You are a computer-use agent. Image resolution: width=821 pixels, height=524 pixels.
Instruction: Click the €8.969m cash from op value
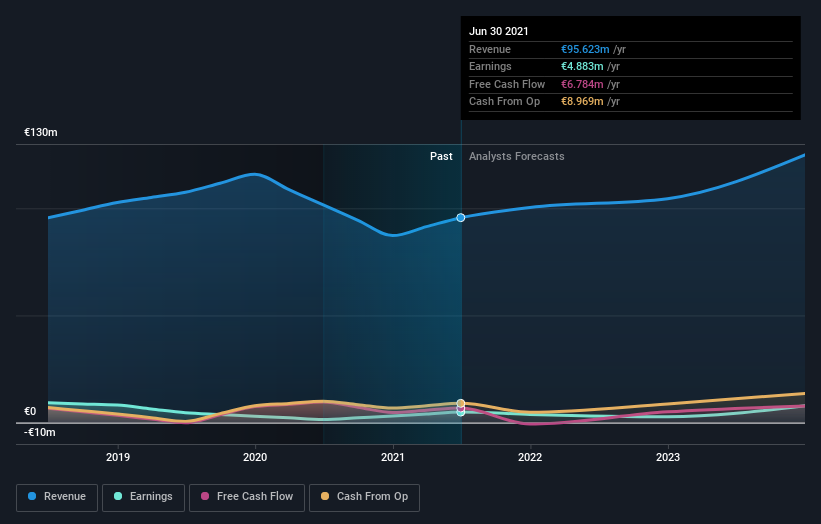point(582,102)
